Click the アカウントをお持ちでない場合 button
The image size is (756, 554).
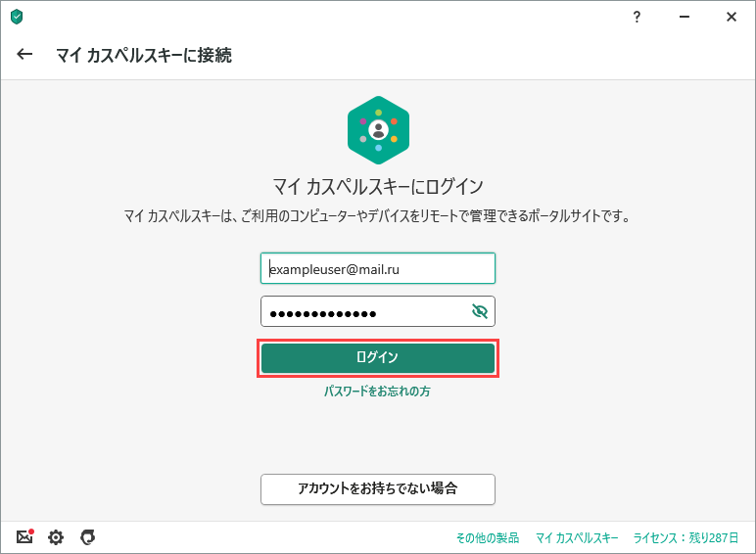click(378, 489)
